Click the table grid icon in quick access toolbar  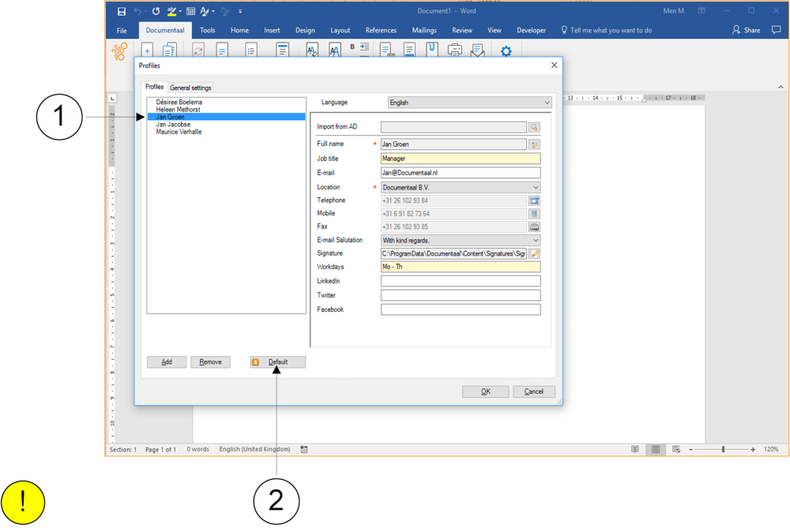click(x=190, y=11)
